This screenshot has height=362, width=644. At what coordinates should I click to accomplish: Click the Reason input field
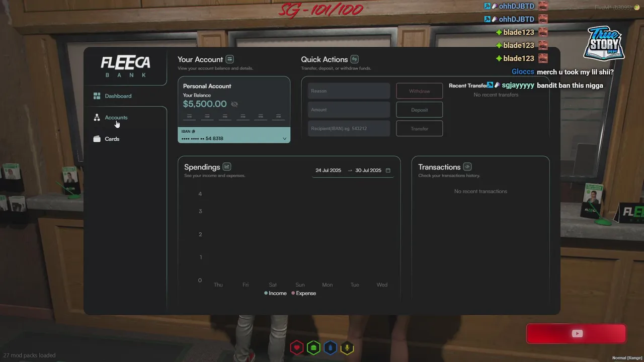(x=349, y=91)
